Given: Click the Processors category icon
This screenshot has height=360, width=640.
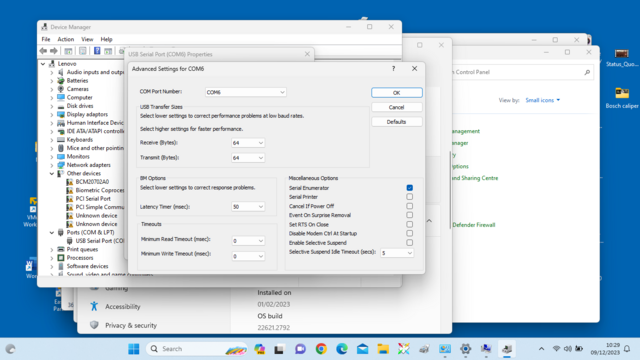Looking at the screenshot, I should 61,258.
